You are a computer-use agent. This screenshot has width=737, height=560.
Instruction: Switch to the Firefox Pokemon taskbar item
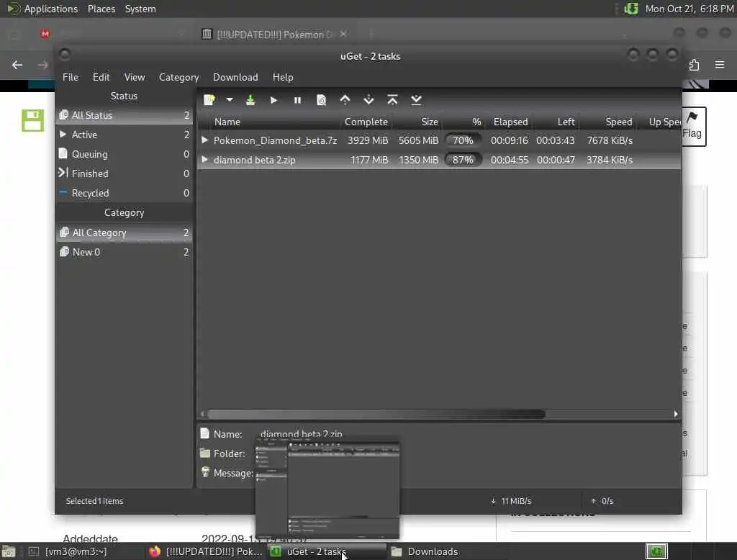click(206, 551)
